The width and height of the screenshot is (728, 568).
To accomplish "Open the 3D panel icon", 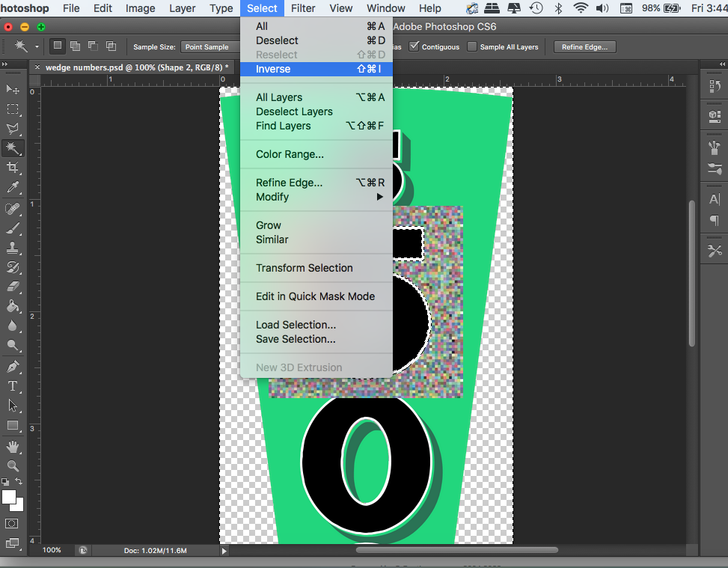I will coord(715,116).
